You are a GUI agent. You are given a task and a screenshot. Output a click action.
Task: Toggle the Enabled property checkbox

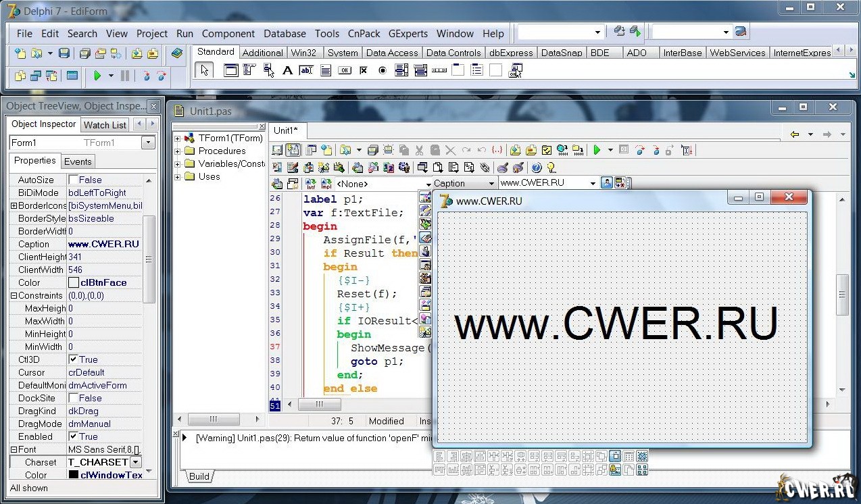73,436
